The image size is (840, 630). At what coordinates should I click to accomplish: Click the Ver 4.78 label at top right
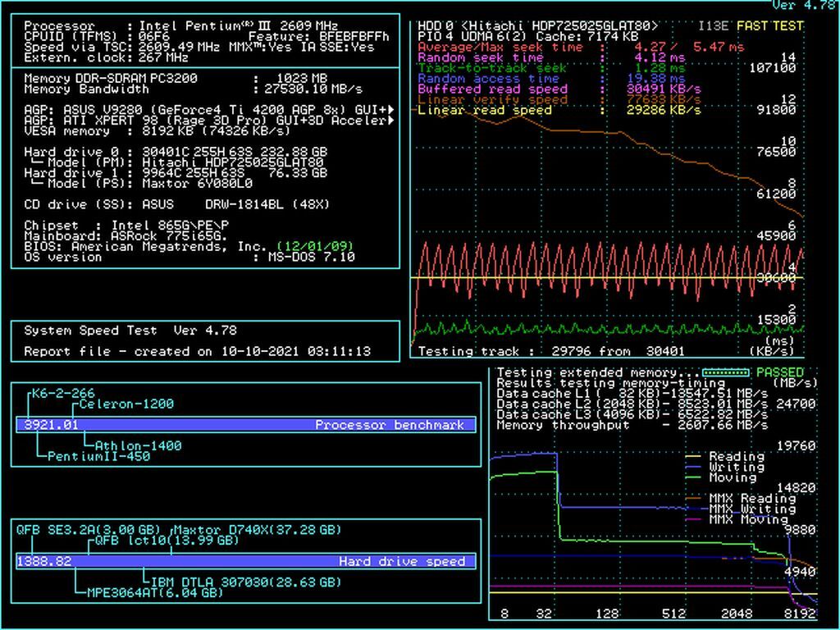(x=806, y=6)
